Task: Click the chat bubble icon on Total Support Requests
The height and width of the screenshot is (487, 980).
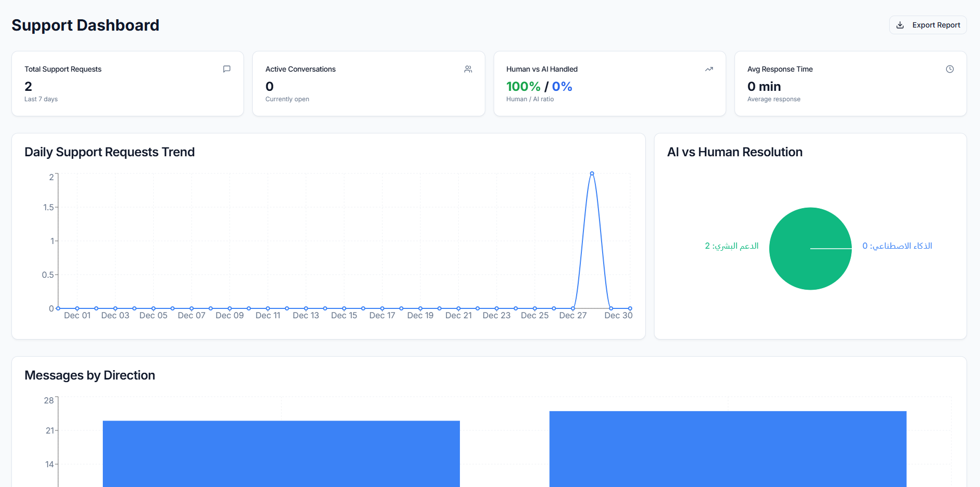Action: pos(226,69)
